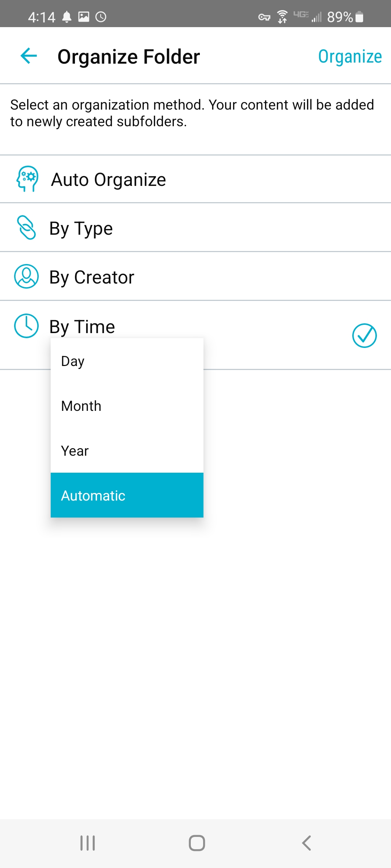Open Android recent apps button
The image size is (391, 868).
(88, 843)
